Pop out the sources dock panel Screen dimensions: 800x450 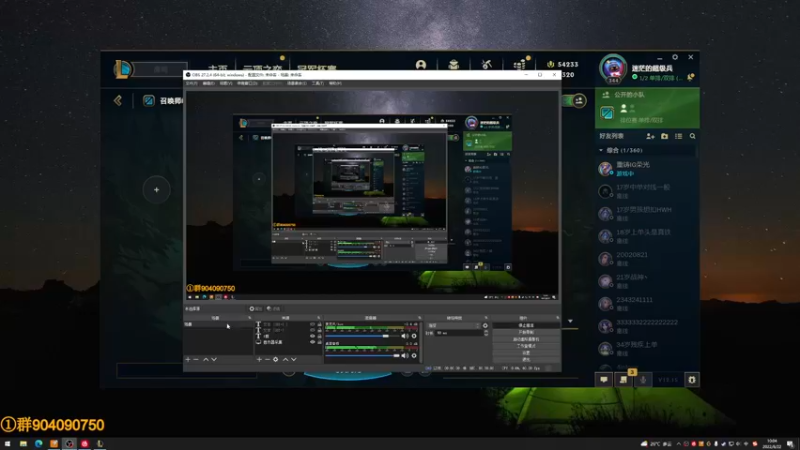point(319,318)
